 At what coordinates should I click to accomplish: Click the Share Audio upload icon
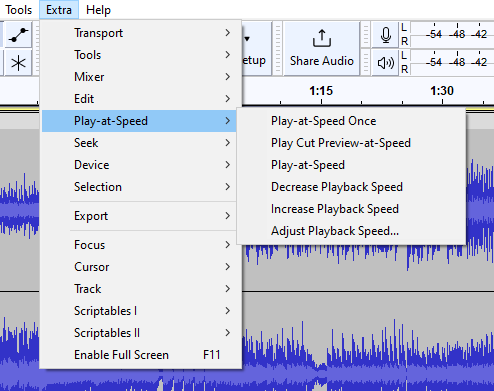point(322,38)
